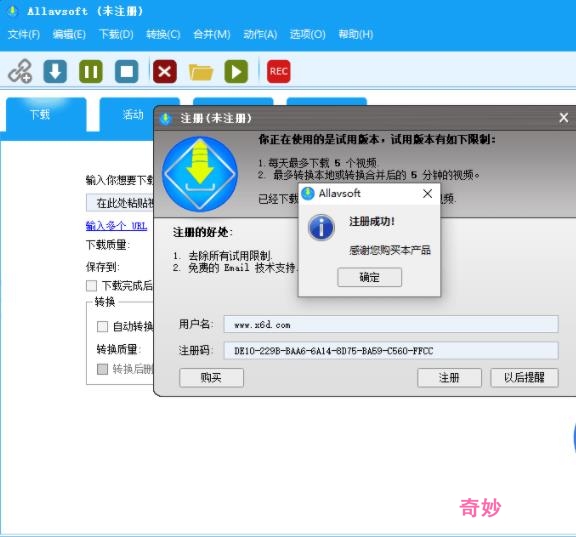Click the 注册码 input field
The height and width of the screenshot is (537, 576).
pos(391,351)
